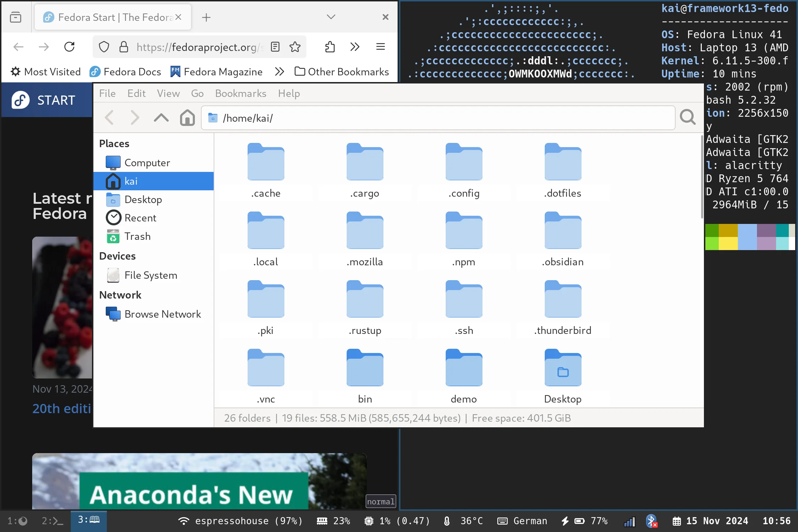Open the Bookmarks menu
Viewport: 798px width, 532px height.
point(241,93)
